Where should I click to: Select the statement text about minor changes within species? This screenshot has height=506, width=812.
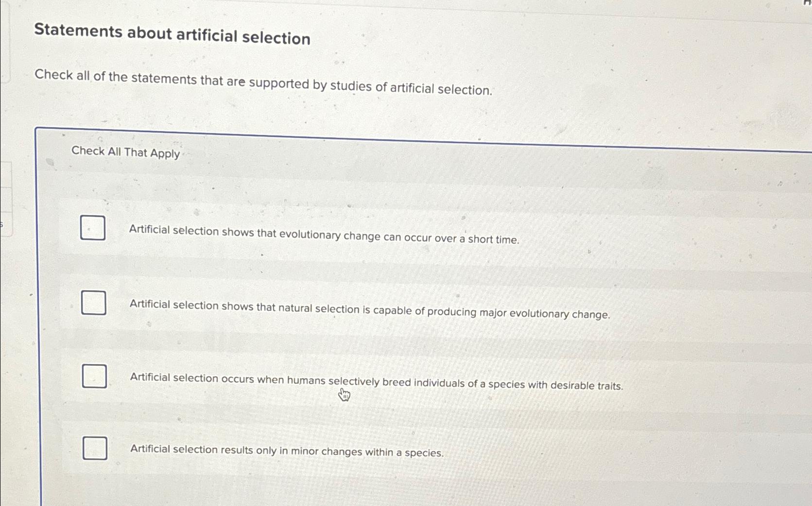coord(287,452)
